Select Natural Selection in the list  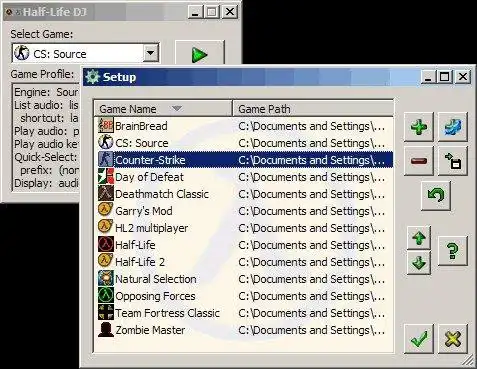pos(156,279)
